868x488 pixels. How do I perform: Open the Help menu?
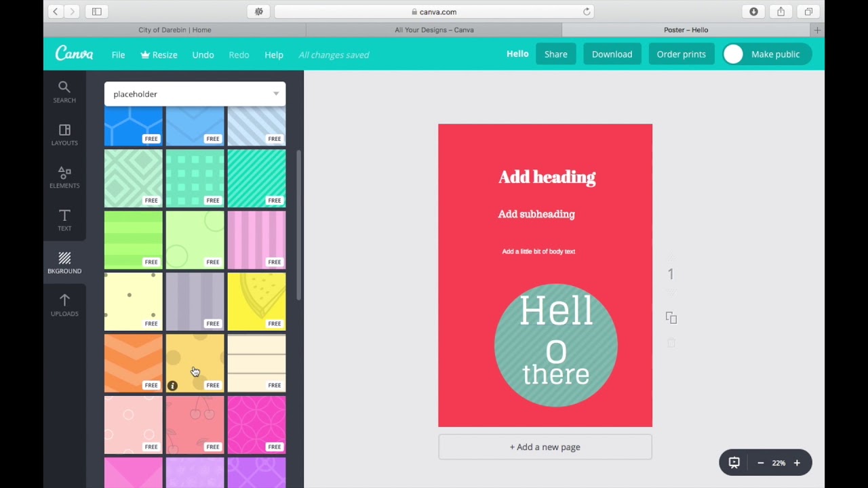[x=274, y=55]
